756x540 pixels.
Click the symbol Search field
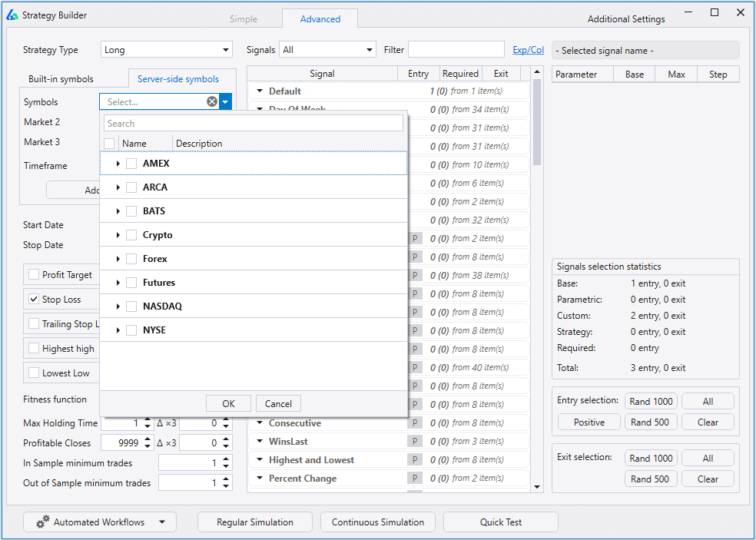tap(254, 123)
